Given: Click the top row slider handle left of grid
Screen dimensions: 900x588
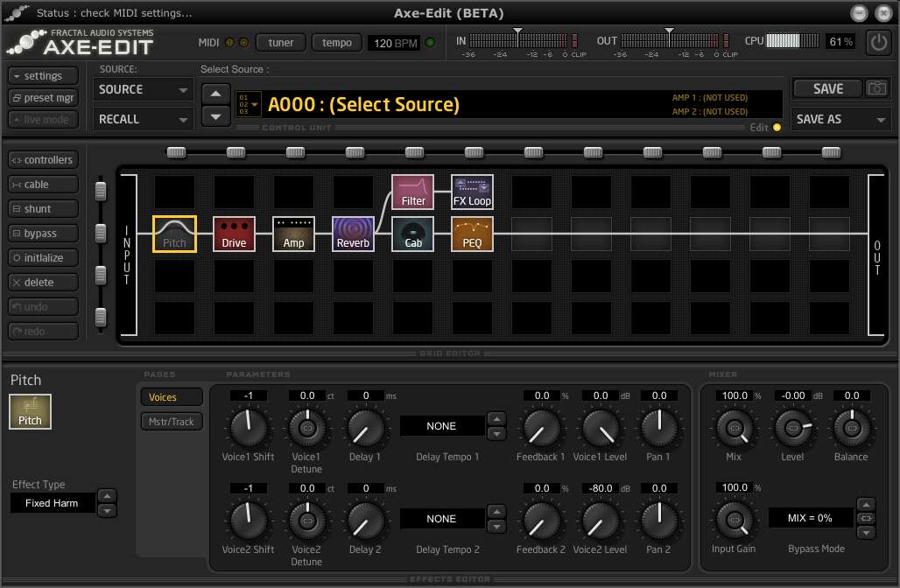Looking at the screenshot, I should click(101, 191).
